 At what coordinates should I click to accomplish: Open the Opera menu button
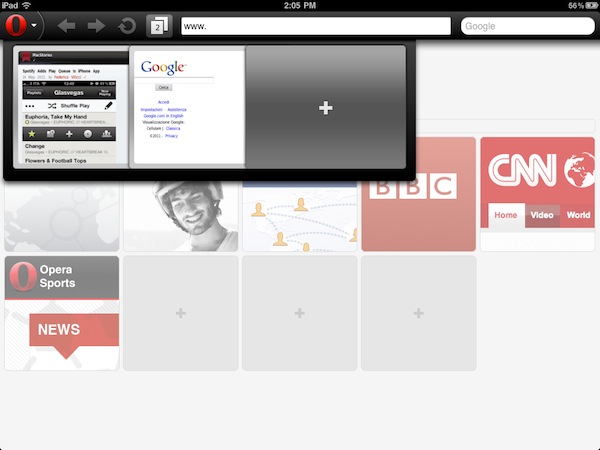point(14,26)
